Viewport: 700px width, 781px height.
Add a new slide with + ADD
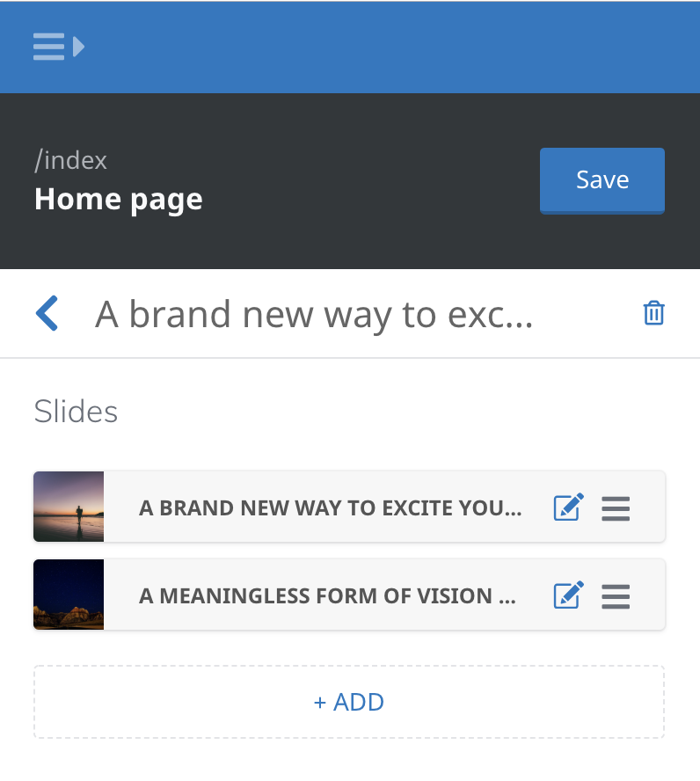click(349, 702)
